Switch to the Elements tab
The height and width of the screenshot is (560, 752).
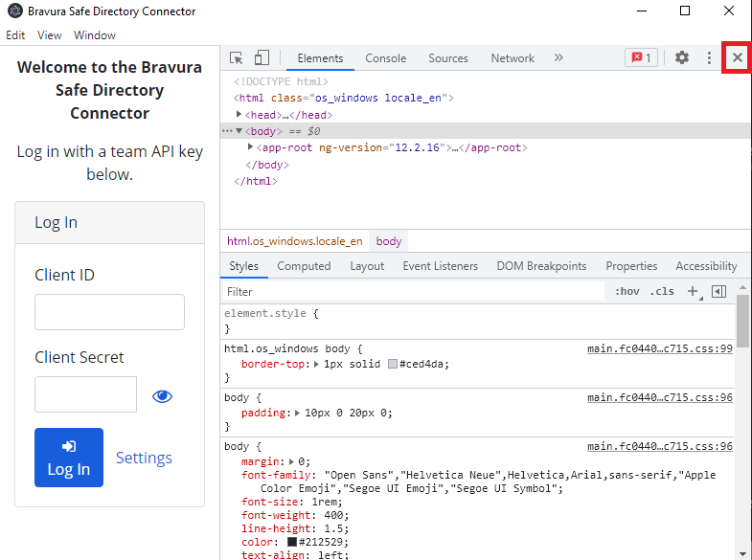click(x=320, y=58)
